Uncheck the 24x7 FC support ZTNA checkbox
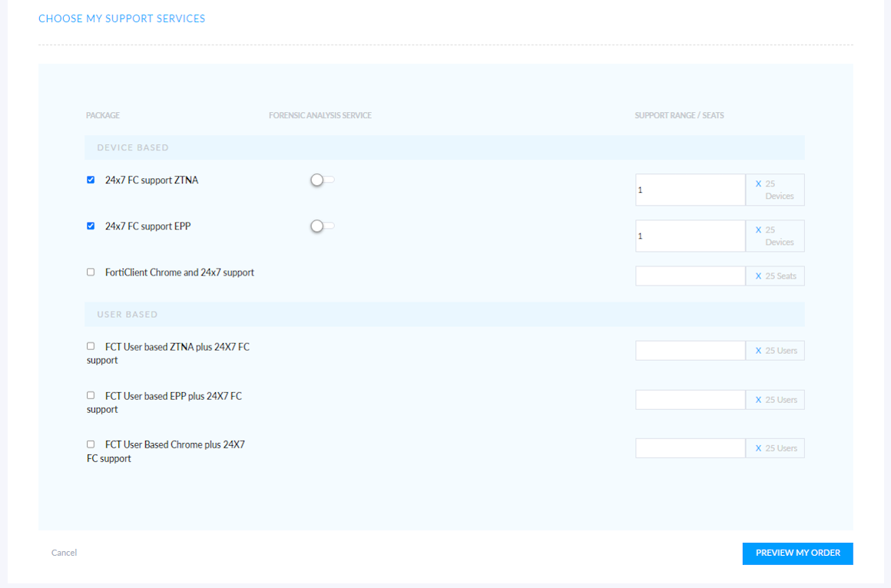 click(x=90, y=180)
